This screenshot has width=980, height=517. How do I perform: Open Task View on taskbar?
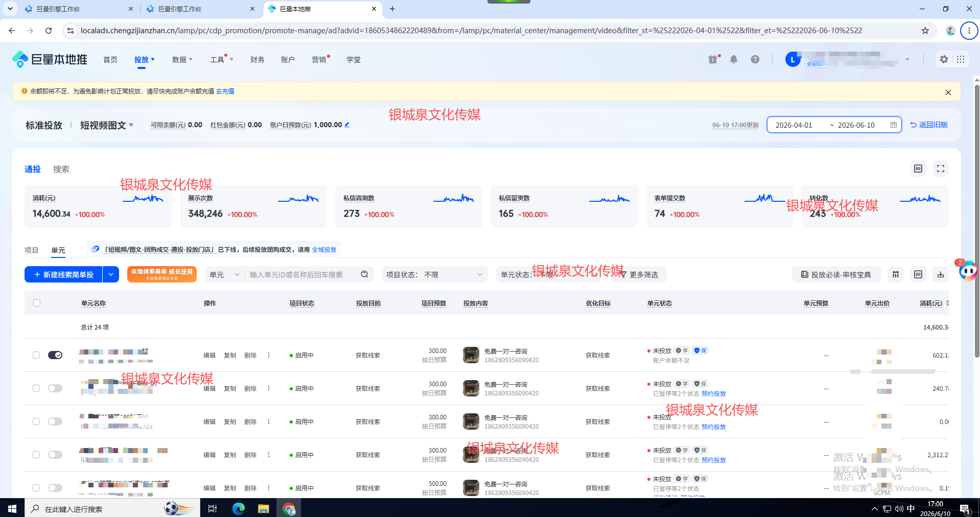tap(213, 509)
